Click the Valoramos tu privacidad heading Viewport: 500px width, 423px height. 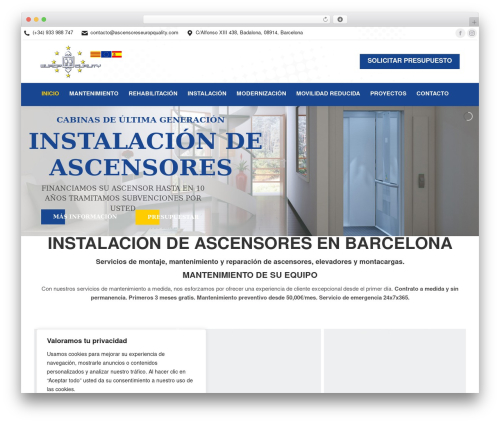coord(87,341)
